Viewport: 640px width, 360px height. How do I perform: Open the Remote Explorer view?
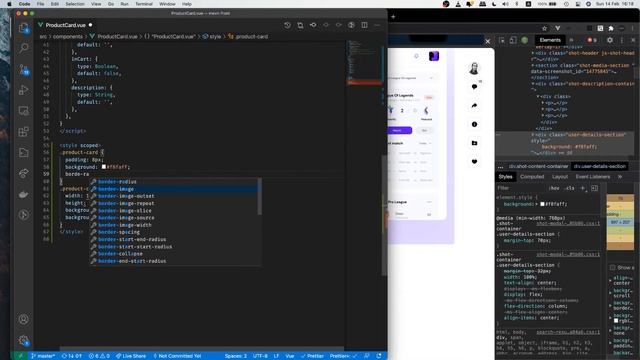pos(24,111)
